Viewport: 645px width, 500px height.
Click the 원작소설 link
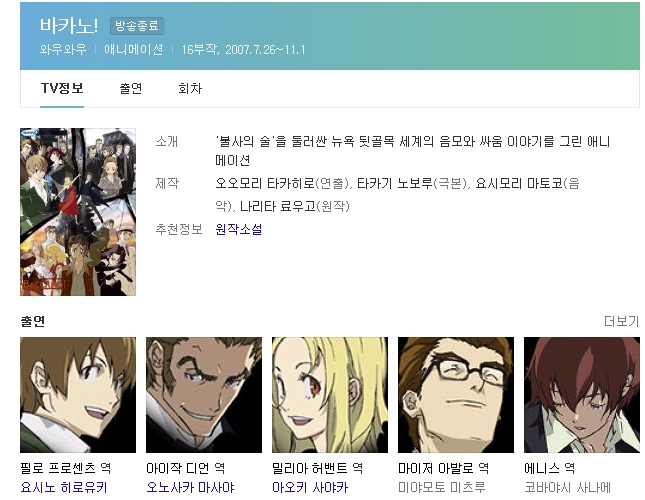coord(239,229)
